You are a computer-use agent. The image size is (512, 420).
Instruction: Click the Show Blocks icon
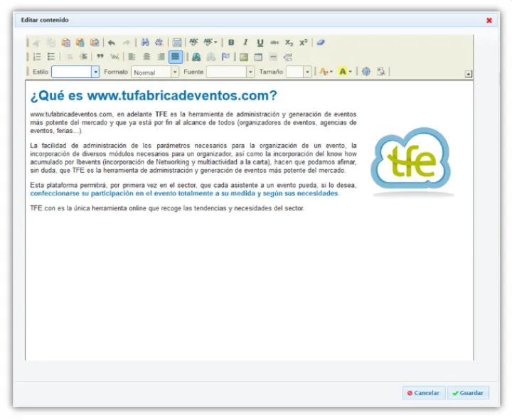(x=380, y=72)
